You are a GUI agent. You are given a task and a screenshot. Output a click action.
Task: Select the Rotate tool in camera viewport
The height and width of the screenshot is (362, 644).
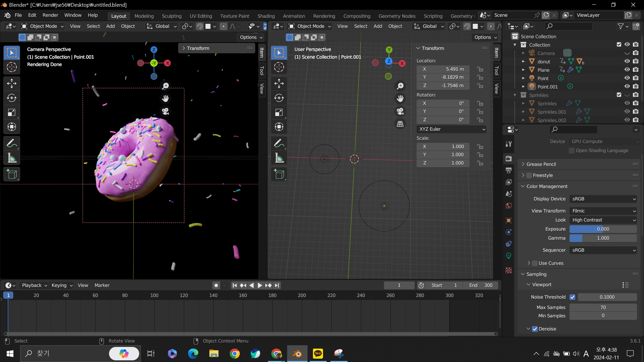[12, 98]
